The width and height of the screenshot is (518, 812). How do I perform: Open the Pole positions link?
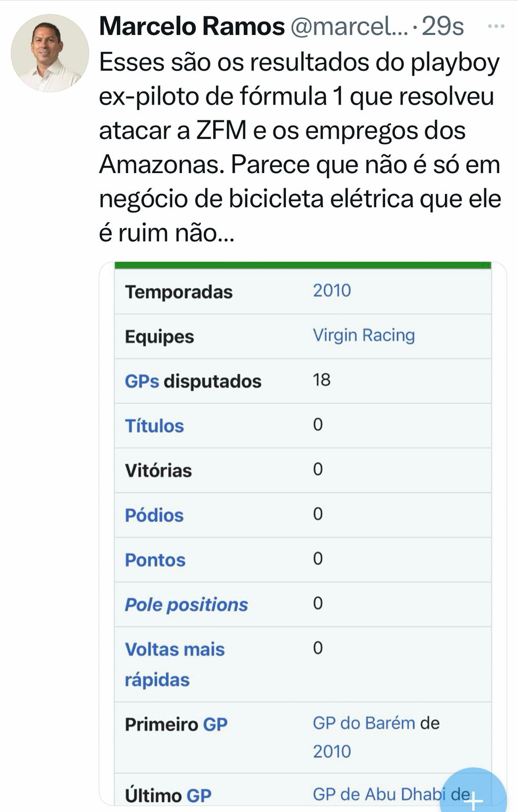(x=186, y=604)
